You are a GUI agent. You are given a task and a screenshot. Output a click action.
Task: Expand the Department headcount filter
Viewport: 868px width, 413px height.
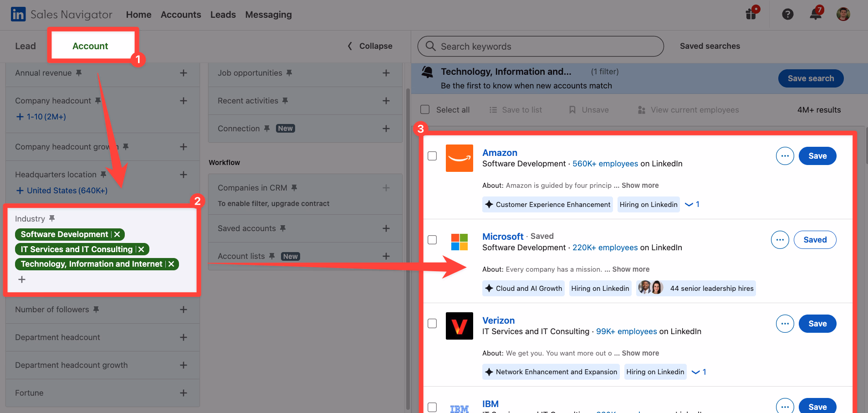pos(184,337)
